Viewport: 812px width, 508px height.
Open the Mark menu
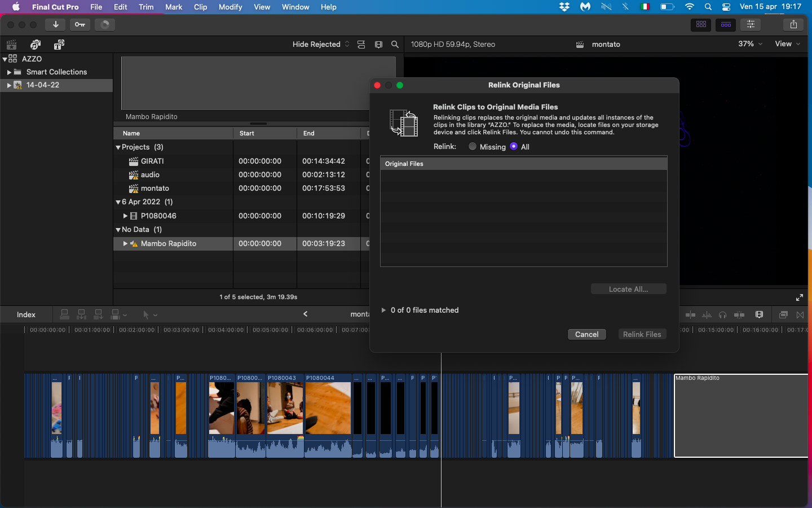point(174,7)
